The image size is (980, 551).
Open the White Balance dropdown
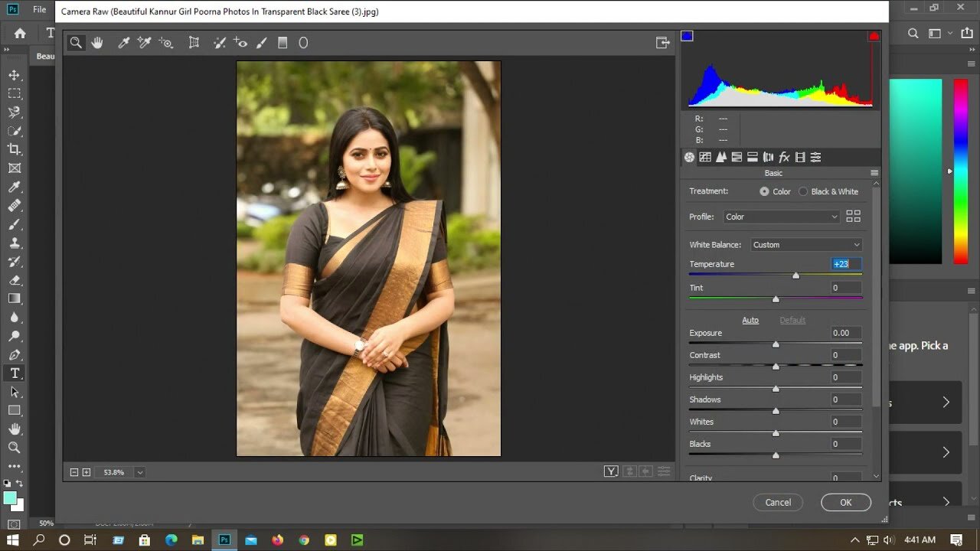click(x=806, y=245)
